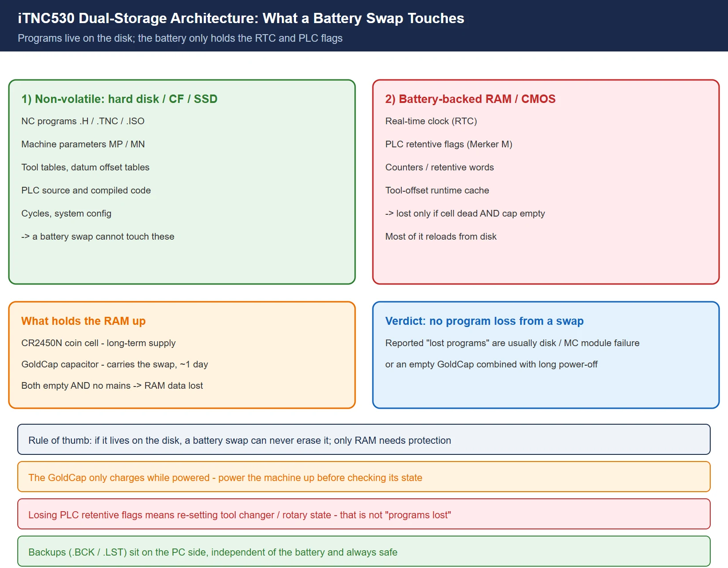This screenshot has height=568, width=728.
Task: Select 'Tool tables, datum offset tables'
Action: (85, 167)
